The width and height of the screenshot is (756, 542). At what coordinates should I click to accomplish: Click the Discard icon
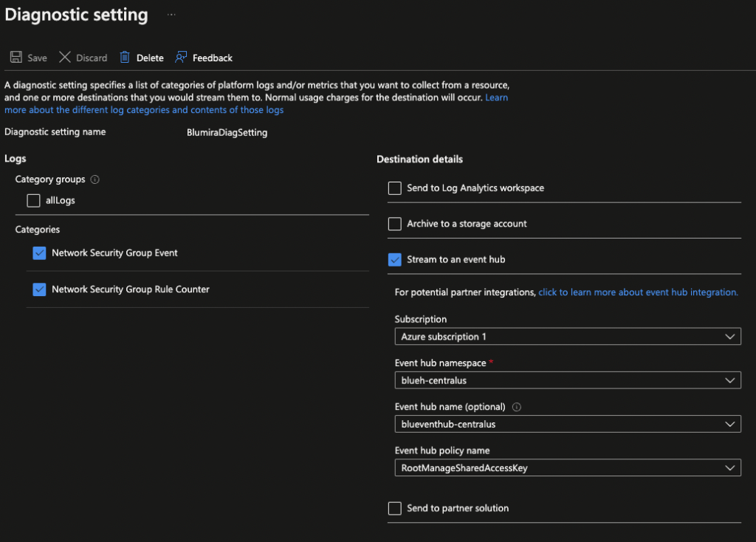[x=63, y=57]
